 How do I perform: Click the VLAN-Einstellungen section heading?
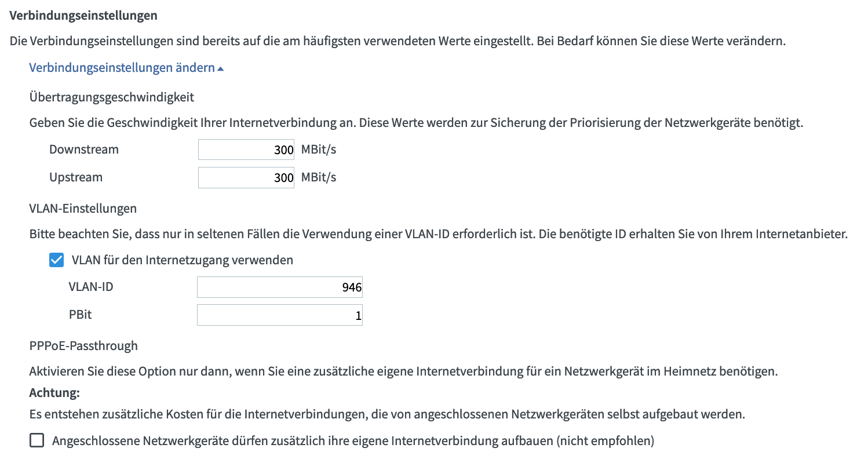(x=83, y=208)
